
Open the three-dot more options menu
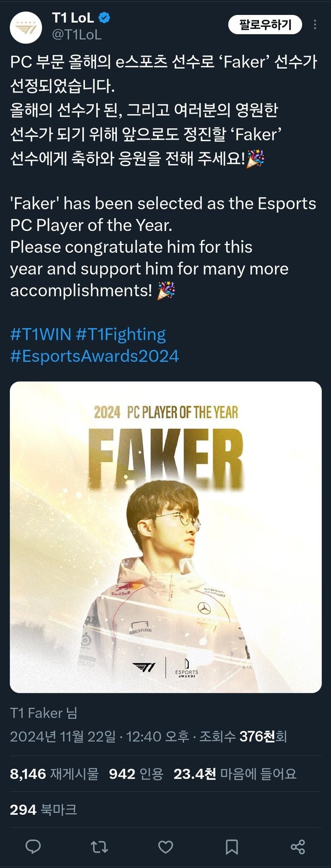pyautogui.click(x=315, y=25)
